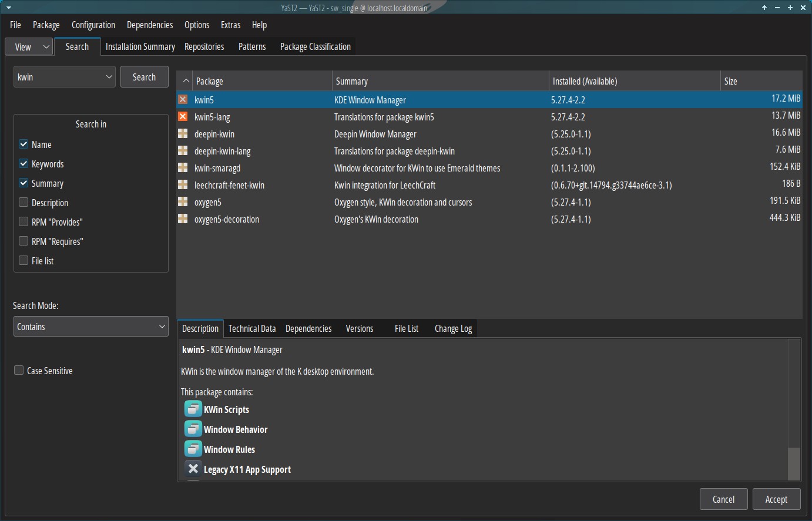Click the Window Behavior package icon
The image size is (812, 521).
pos(193,429)
